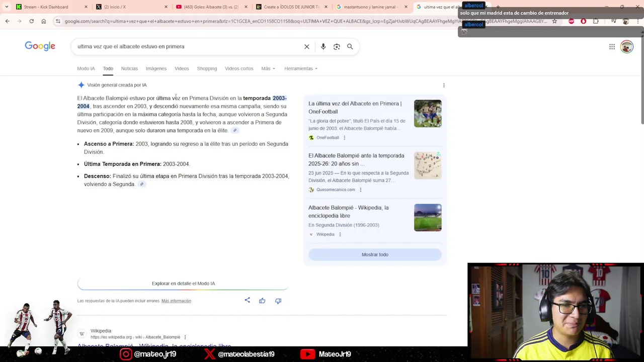
Task: Open the Extensions puzzle menu
Action: click(x=596, y=21)
